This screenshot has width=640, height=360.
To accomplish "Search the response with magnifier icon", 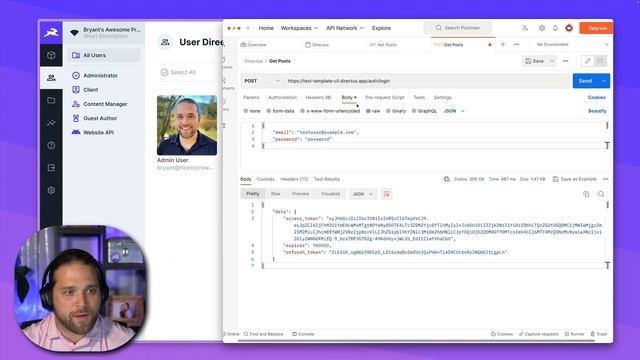I will pyautogui.click(x=601, y=194).
